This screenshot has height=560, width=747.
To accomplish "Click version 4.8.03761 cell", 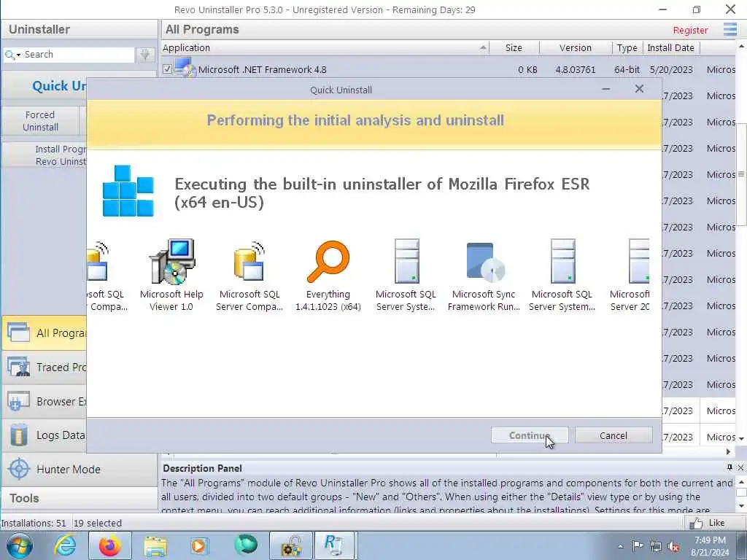I will 575,69.
